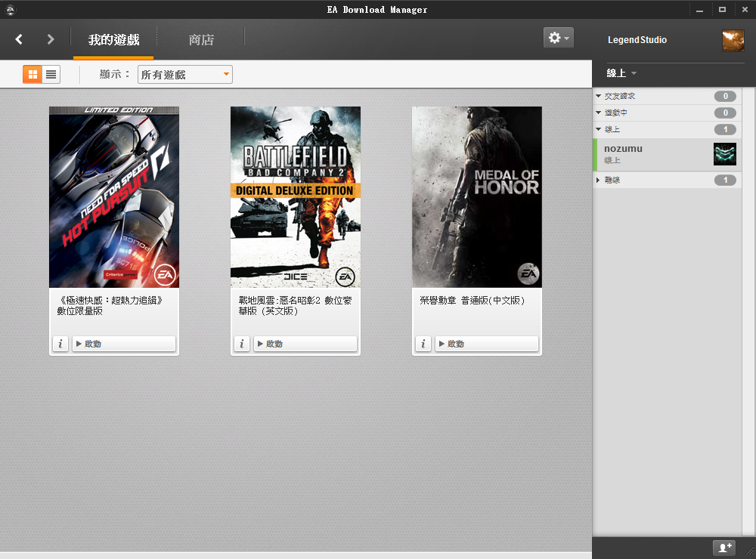Click the back navigation arrow

point(19,39)
